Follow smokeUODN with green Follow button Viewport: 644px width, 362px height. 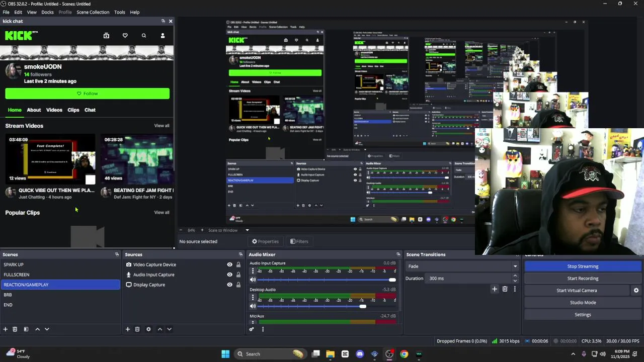pos(88,94)
